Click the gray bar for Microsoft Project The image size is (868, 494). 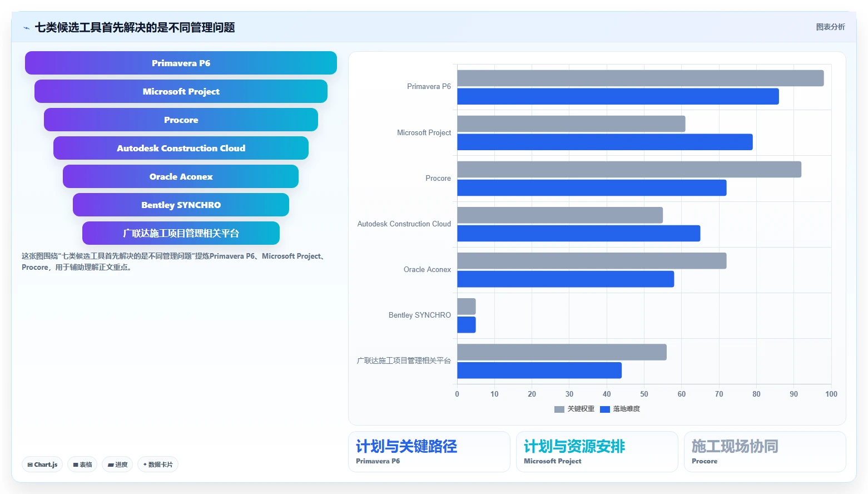point(572,123)
